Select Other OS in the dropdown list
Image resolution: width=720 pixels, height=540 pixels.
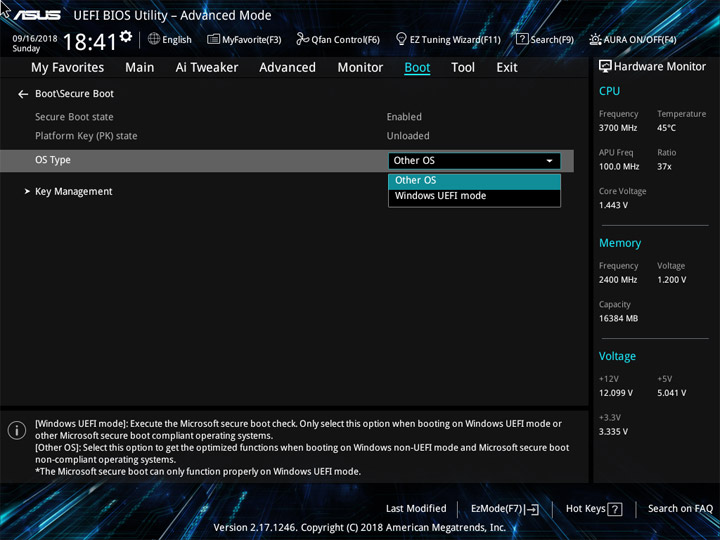pyautogui.click(x=474, y=180)
